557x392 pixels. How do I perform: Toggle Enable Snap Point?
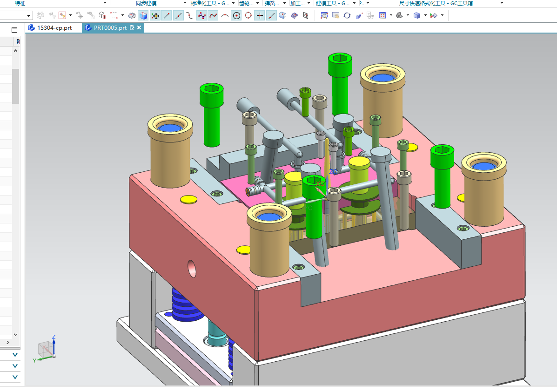(x=155, y=16)
